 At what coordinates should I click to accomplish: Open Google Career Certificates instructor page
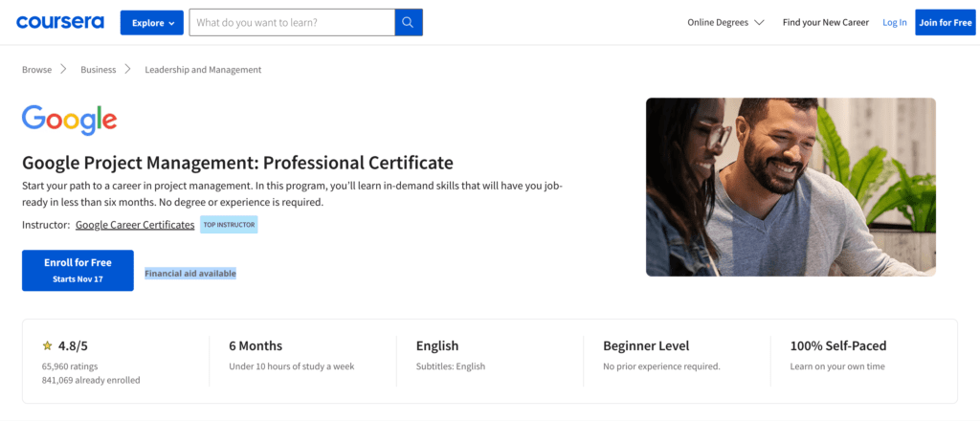point(135,225)
